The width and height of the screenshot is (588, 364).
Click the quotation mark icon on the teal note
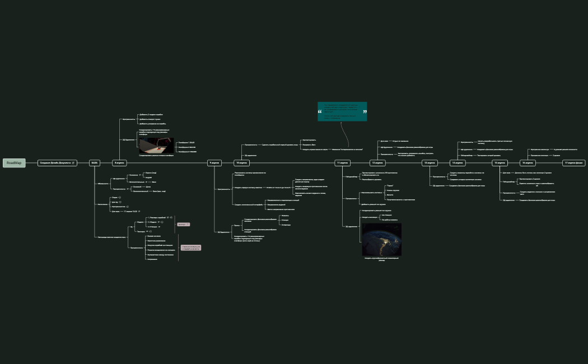321,111
